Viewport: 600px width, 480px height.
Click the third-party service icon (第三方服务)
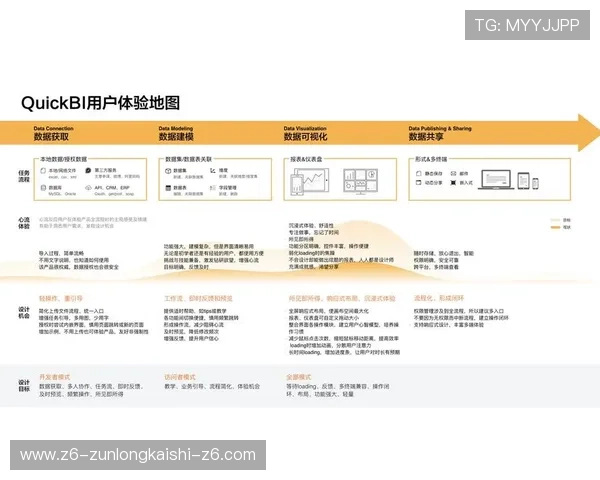coord(88,170)
